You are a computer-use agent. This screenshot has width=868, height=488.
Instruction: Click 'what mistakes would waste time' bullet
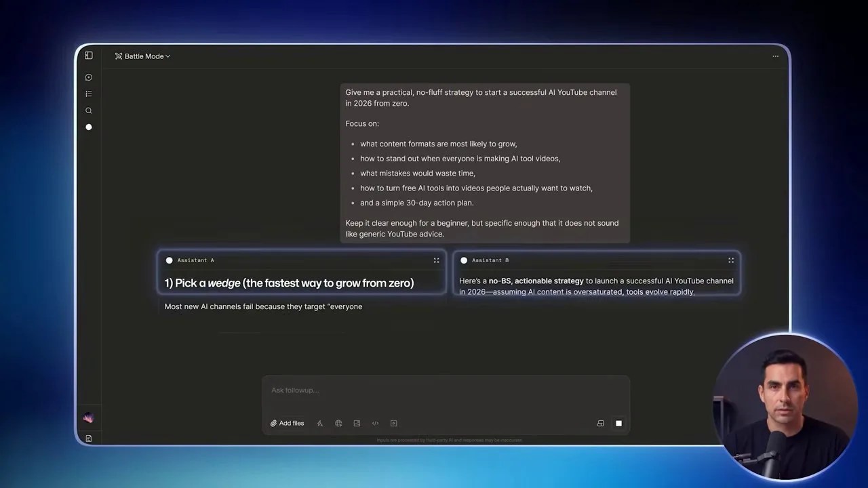417,174
